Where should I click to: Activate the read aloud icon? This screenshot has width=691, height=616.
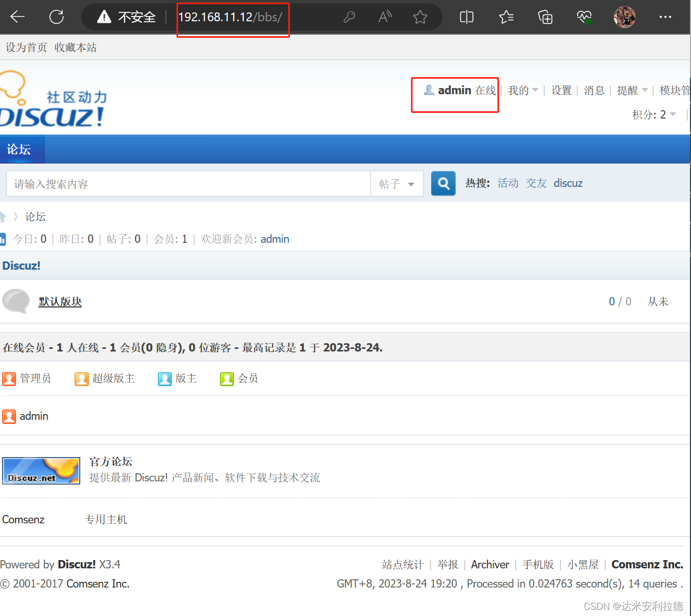click(x=385, y=17)
